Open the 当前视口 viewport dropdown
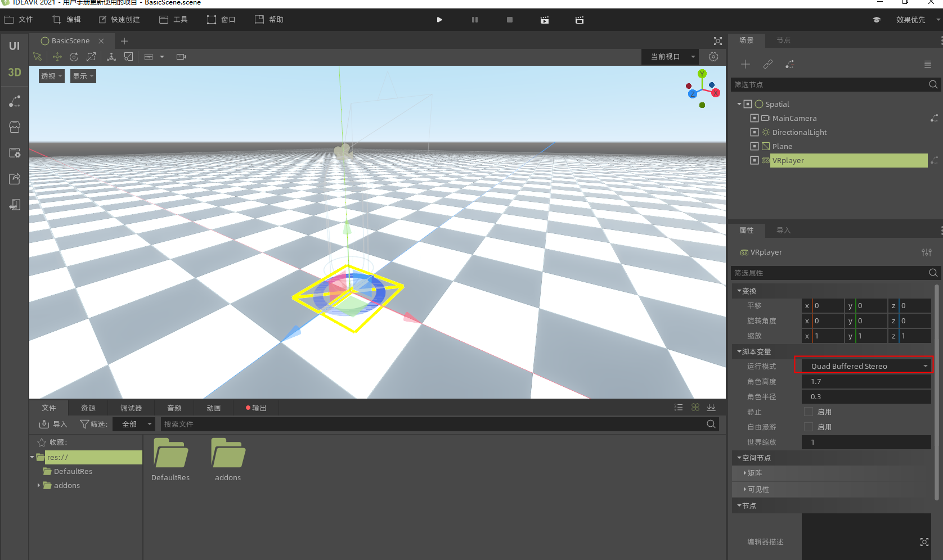 click(x=670, y=57)
